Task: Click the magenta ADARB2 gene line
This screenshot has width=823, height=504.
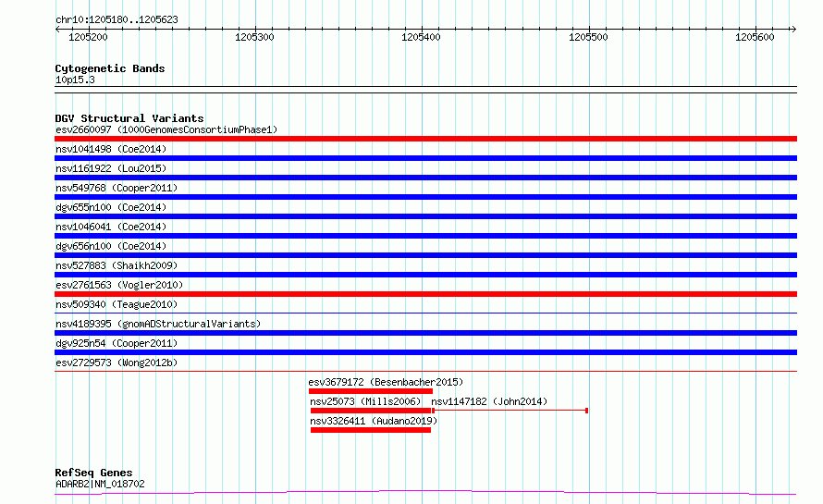Action: 425,492
